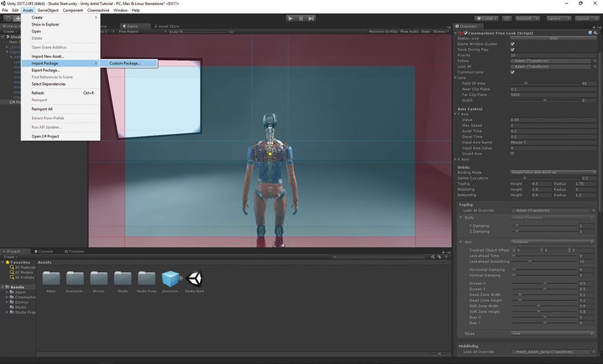
Task: Click the Pause button in the toolbar
Action: (x=301, y=19)
